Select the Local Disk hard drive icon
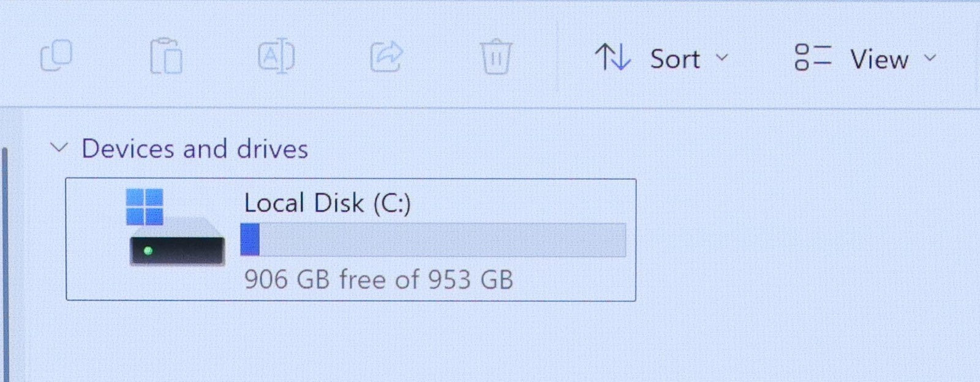 tap(176, 243)
